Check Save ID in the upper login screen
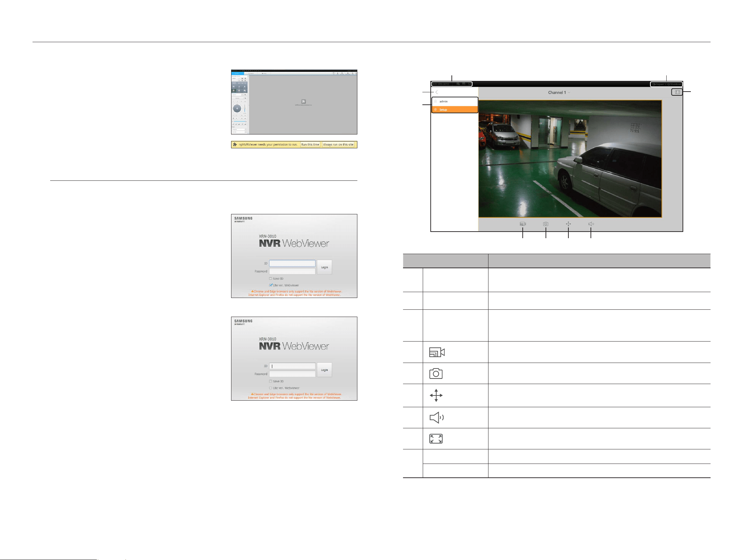Screen dimensions: 750x560 click(x=271, y=279)
